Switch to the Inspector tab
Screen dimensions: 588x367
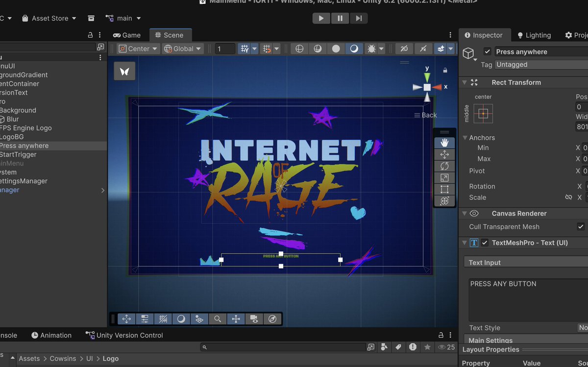[x=484, y=35]
